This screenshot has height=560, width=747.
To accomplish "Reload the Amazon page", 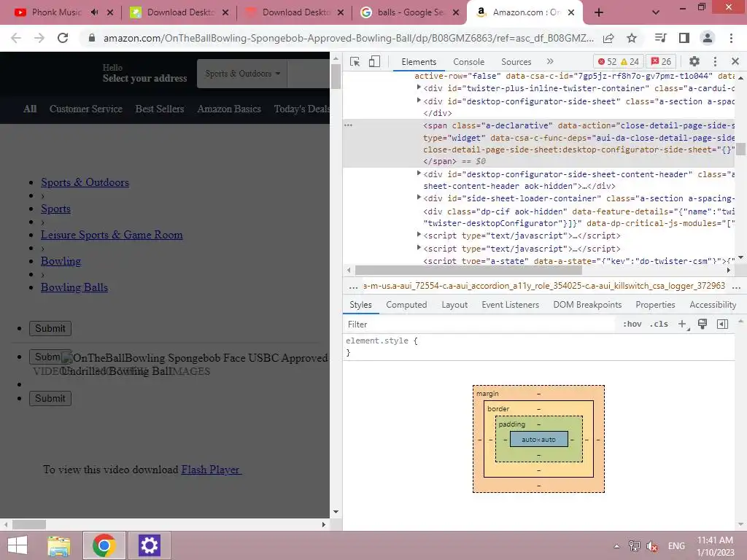I will [x=63, y=38].
